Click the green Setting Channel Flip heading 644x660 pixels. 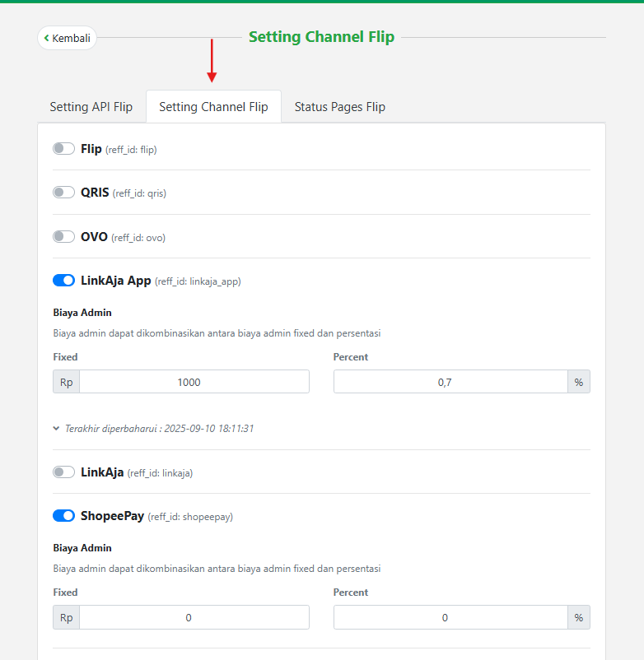point(321,37)
